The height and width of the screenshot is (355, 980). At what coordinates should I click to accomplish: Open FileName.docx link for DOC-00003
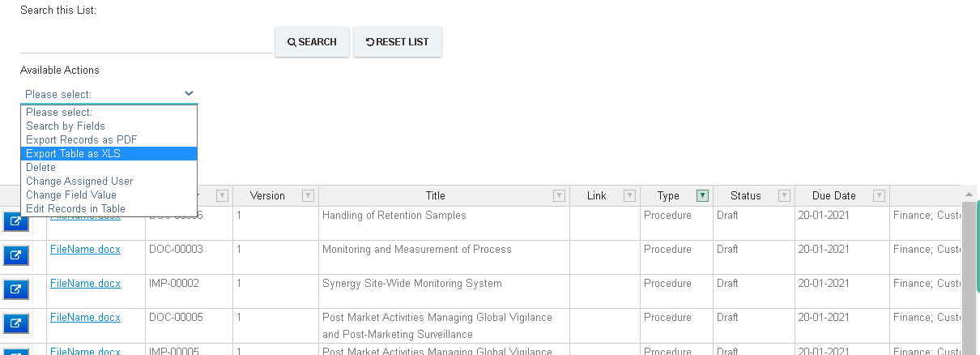point(85,250)
